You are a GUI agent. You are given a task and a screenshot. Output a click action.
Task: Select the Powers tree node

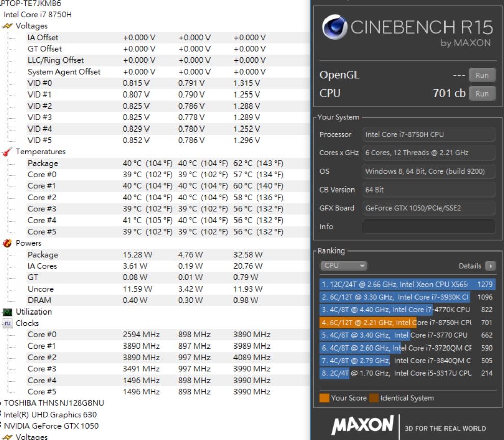pos(28,243)
